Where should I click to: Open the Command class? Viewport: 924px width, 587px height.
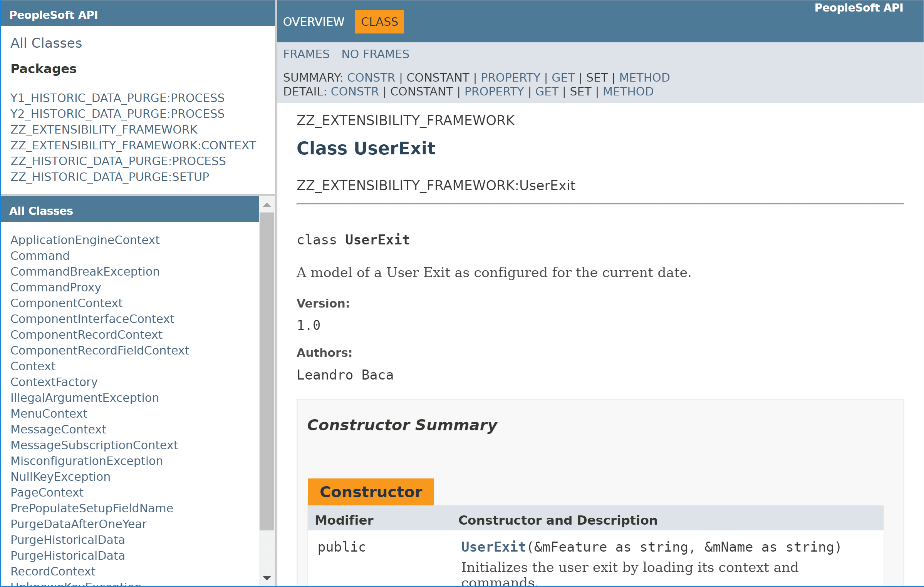coord(40,256)
